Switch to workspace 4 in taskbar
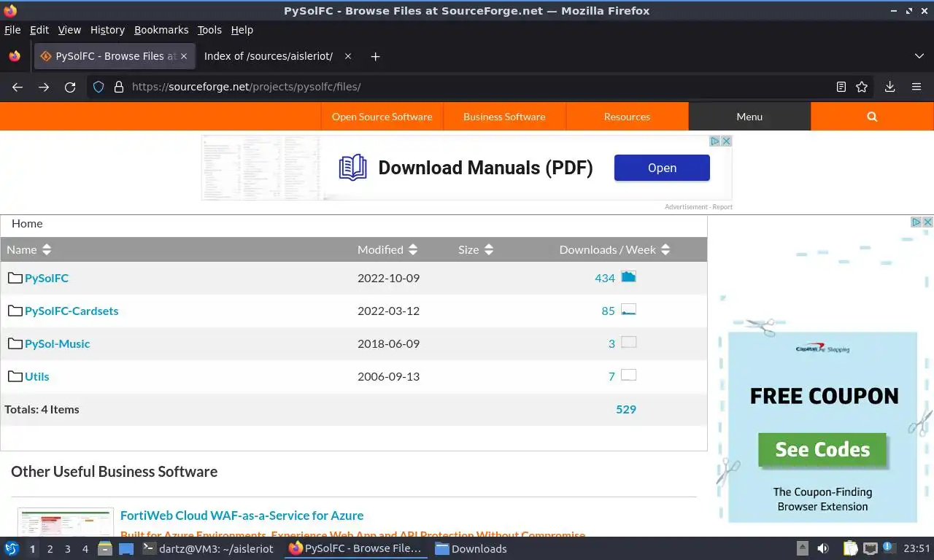934x560 pixels. (85, 549)
